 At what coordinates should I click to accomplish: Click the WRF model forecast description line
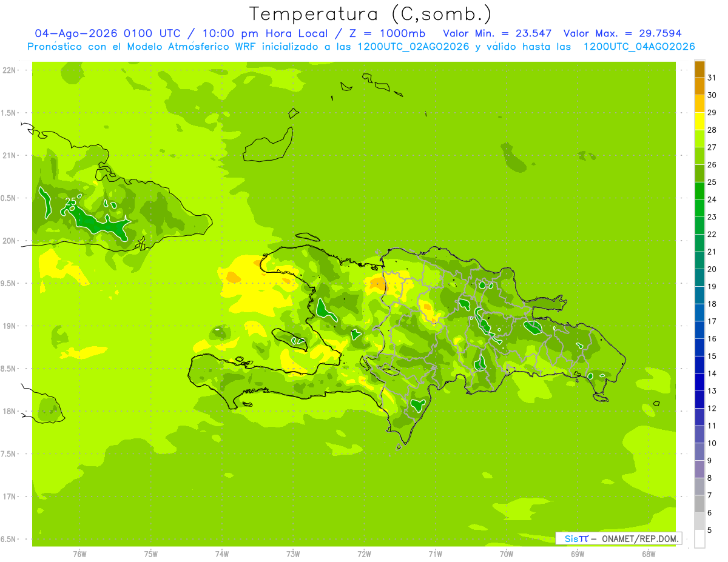pyautogui.click(x=361, y=47)
